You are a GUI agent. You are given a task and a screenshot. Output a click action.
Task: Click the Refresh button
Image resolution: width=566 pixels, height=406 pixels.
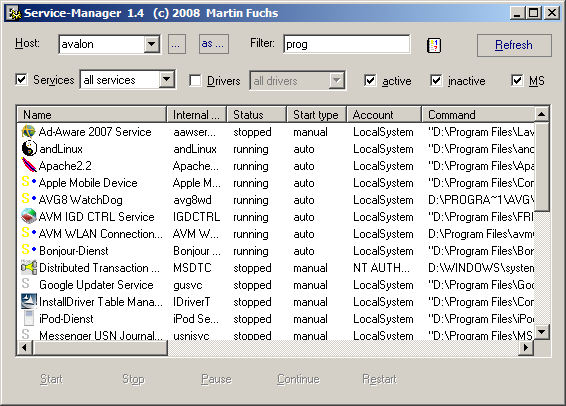(514, 45)
